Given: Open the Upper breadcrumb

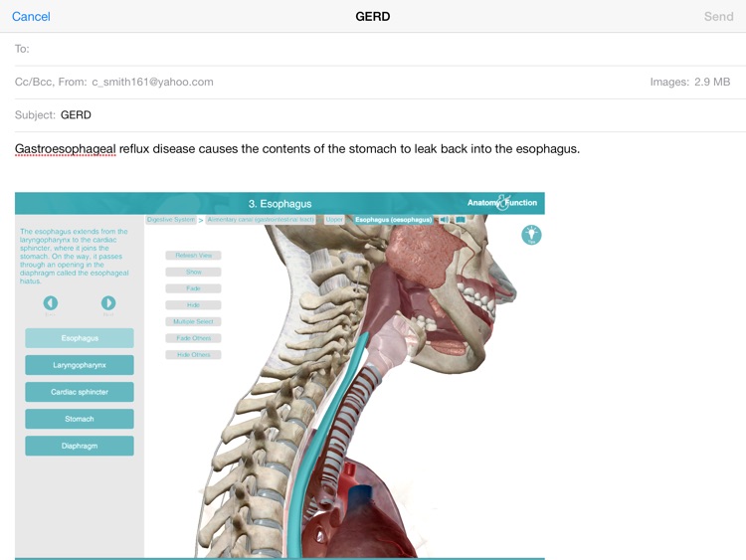Looking at the screenshot, I should pyautogui.click(x=334, y=220).
